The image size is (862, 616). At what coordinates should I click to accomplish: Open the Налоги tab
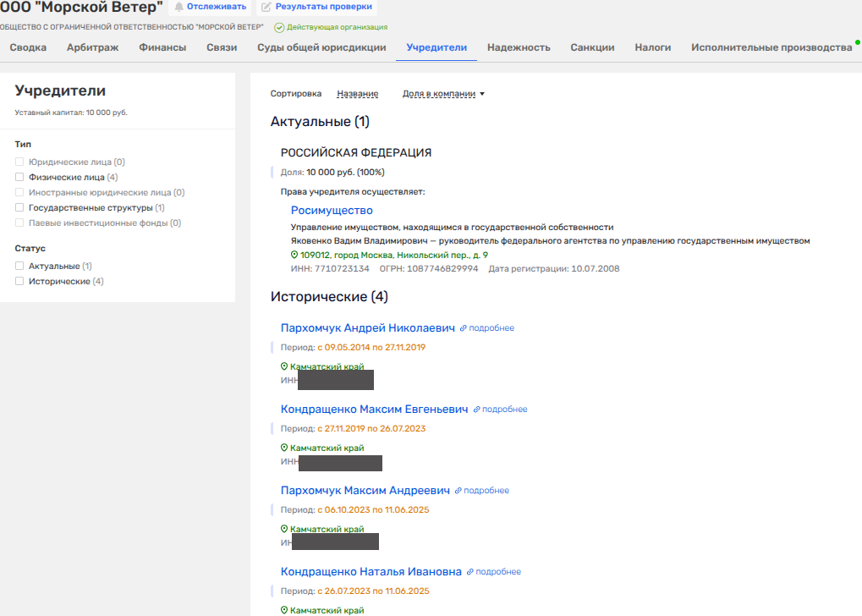[652, 47]
